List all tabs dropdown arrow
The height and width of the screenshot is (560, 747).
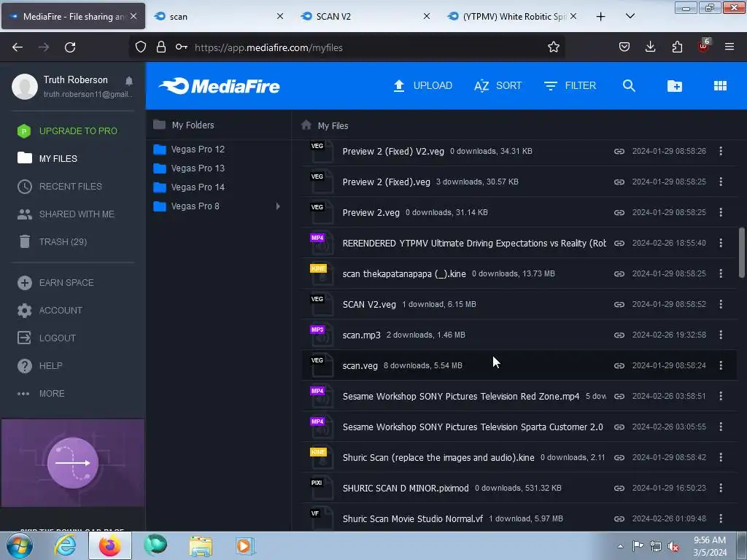click(x=630, y=16)
